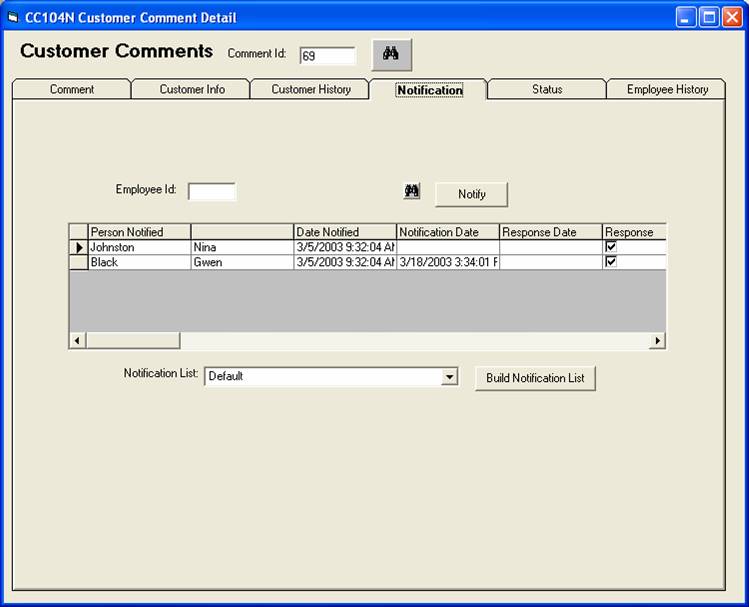This screenshot has width=749, height=607.
Task: Open the Customer History tab
Action: 311,89
